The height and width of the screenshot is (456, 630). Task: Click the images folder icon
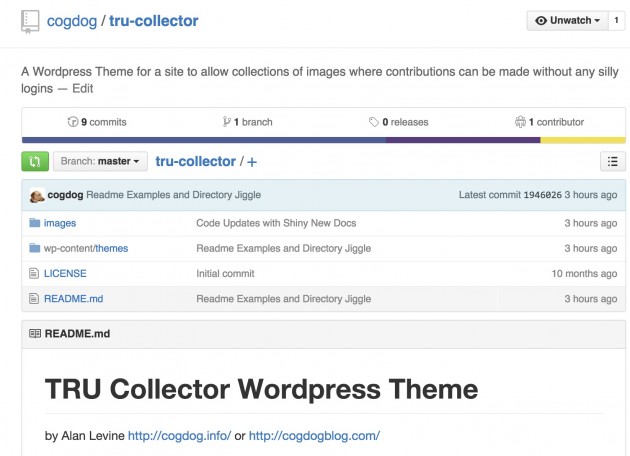click(x=35, y=223)
